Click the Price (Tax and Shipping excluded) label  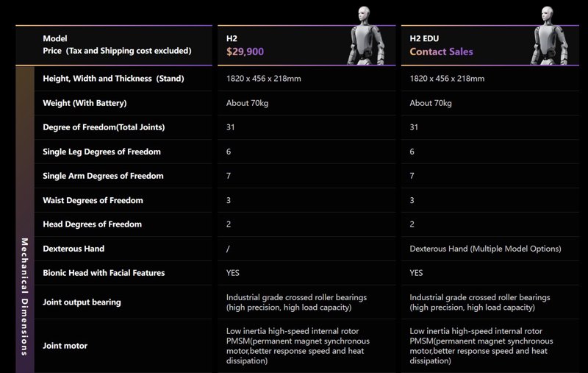pos(117,51)
